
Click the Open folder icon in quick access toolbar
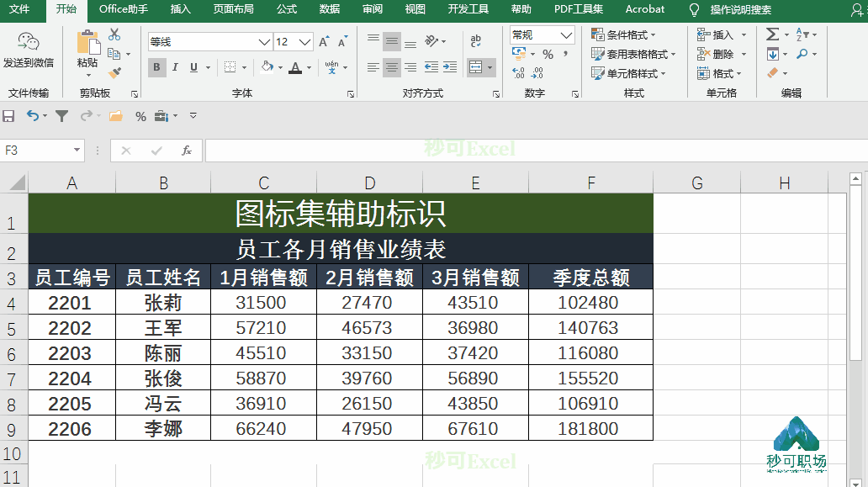pyautogui.click(x=116, y=116)
